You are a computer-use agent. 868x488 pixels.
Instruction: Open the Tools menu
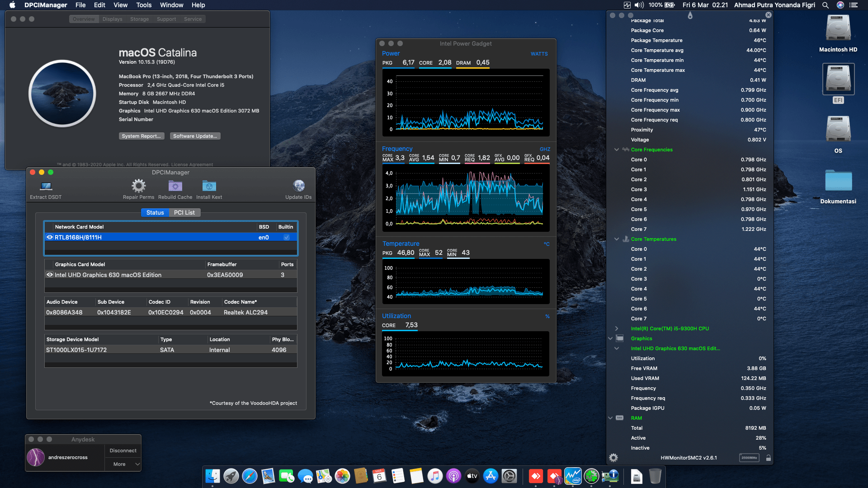pyautogui.click(x=144, y=5)
